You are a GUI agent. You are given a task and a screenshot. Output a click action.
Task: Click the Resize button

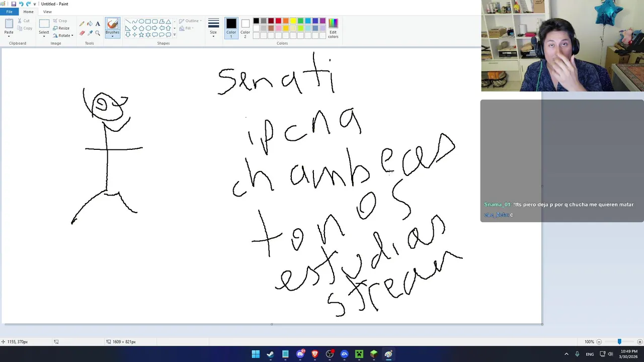pyautogui.click(x=61, y=28)
